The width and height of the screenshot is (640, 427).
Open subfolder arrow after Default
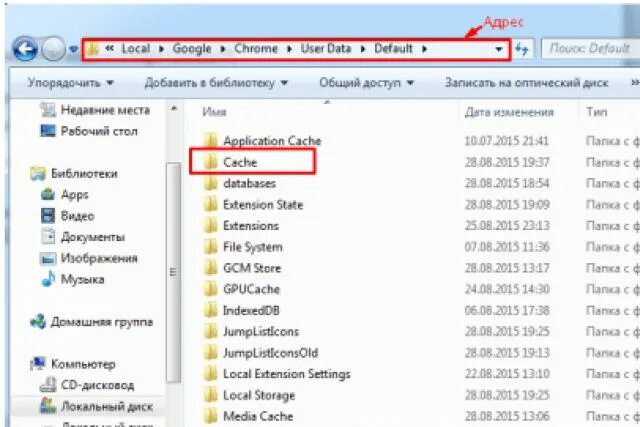pyautogui.click(x=424, y=49)
